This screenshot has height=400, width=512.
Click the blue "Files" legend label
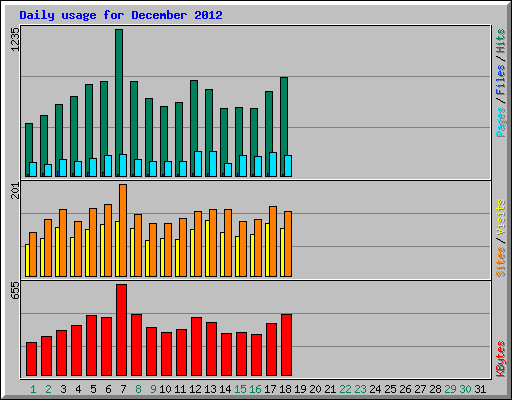[x=501, y=79]
